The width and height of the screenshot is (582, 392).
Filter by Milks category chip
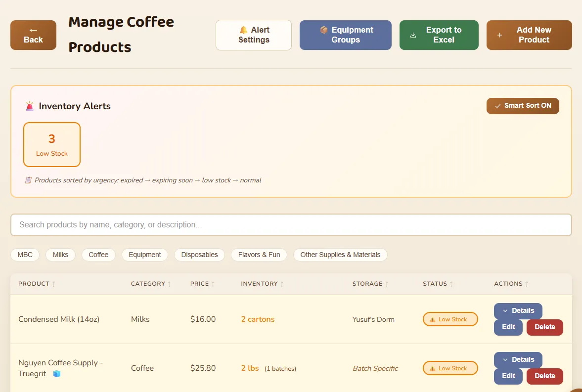point(60,255)
